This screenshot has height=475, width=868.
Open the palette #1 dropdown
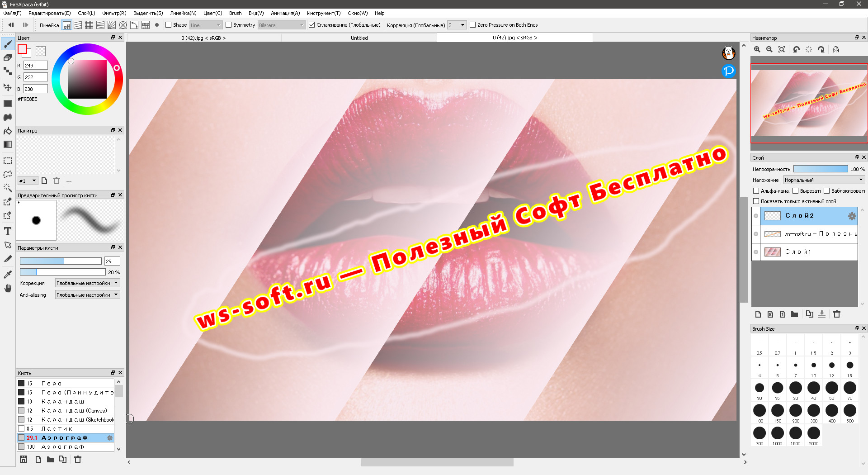coord(28,181)
